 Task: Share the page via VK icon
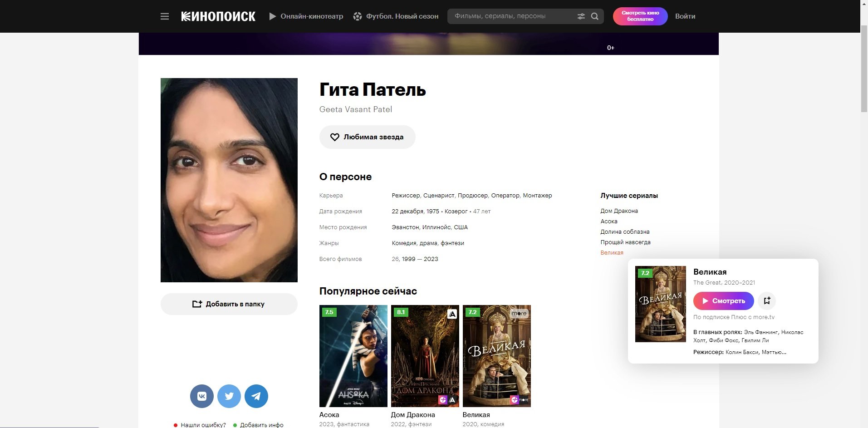(x=202, y=396)
